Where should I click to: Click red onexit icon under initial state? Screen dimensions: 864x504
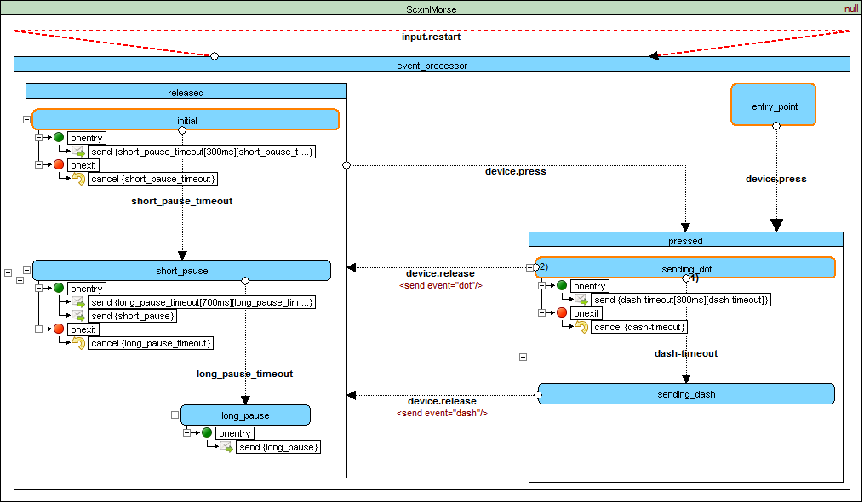59,164
